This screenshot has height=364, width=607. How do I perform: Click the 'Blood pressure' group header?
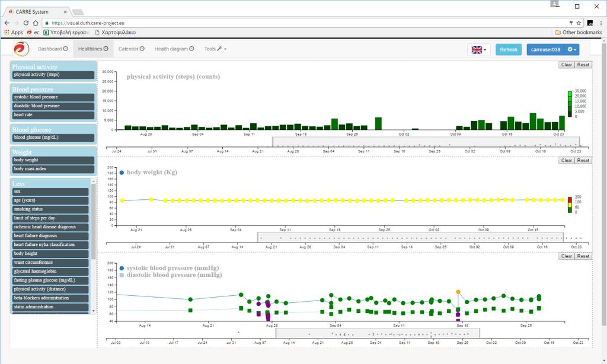[33, 89]
